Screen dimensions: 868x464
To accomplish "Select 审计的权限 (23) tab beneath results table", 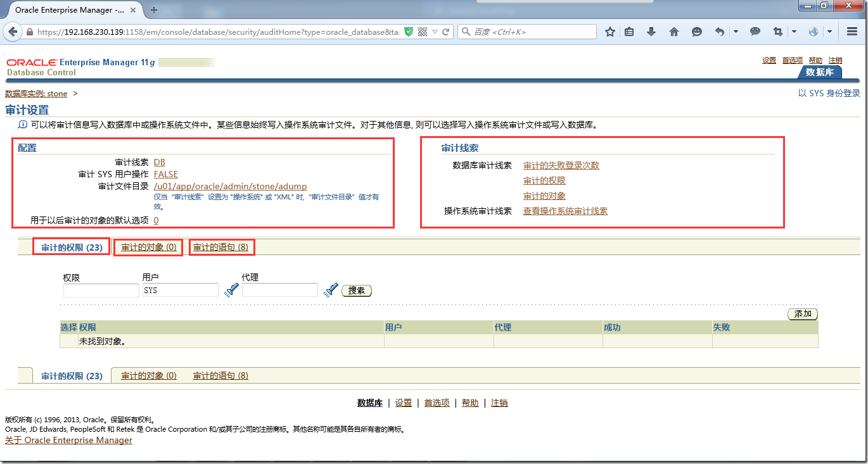I will pos(72,375).
